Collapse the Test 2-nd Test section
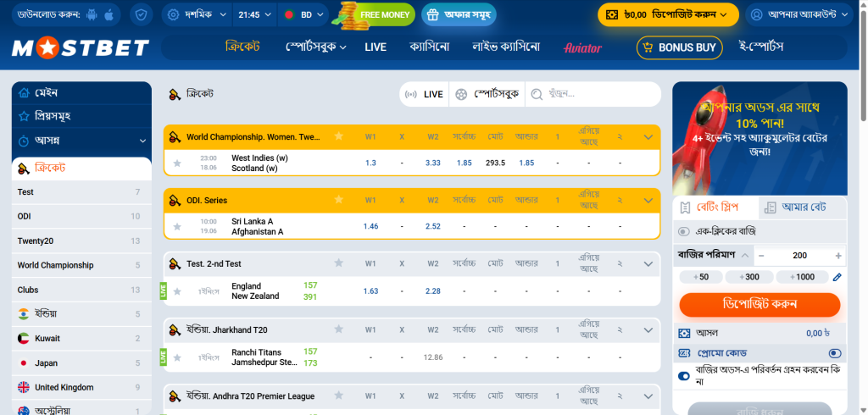The height and width of the screenshot is (415, 868). (648, 264)
